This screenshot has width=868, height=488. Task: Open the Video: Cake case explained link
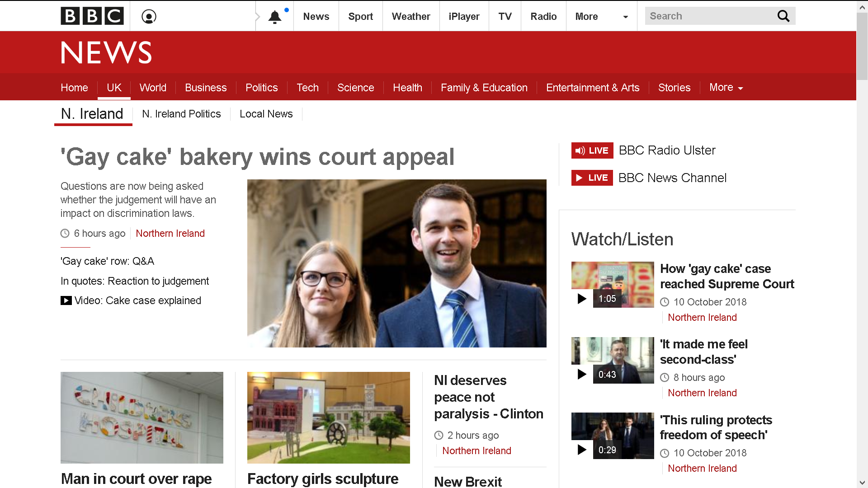[131, 300]
